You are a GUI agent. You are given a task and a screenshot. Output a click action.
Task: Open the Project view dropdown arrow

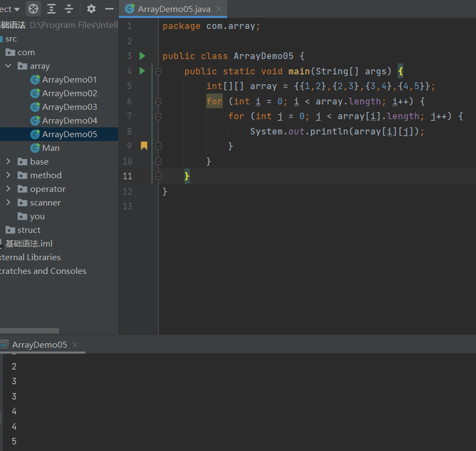coord(16,9)
